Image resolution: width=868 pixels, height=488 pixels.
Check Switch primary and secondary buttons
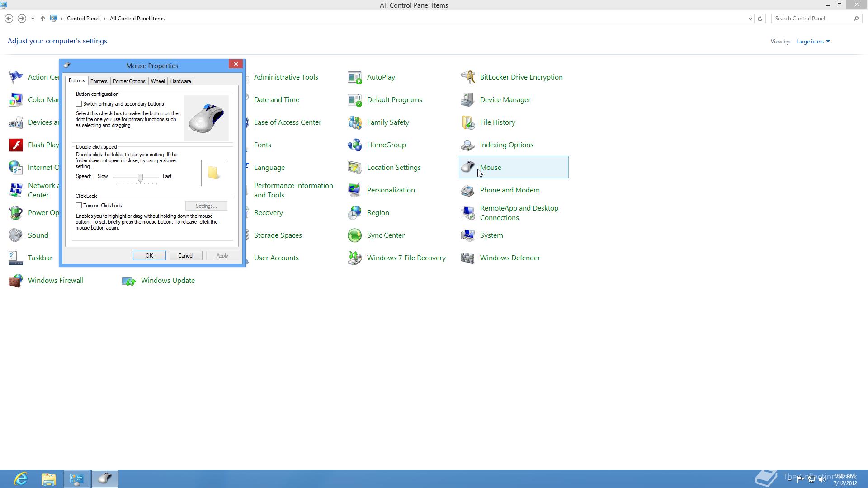point(79,104)
